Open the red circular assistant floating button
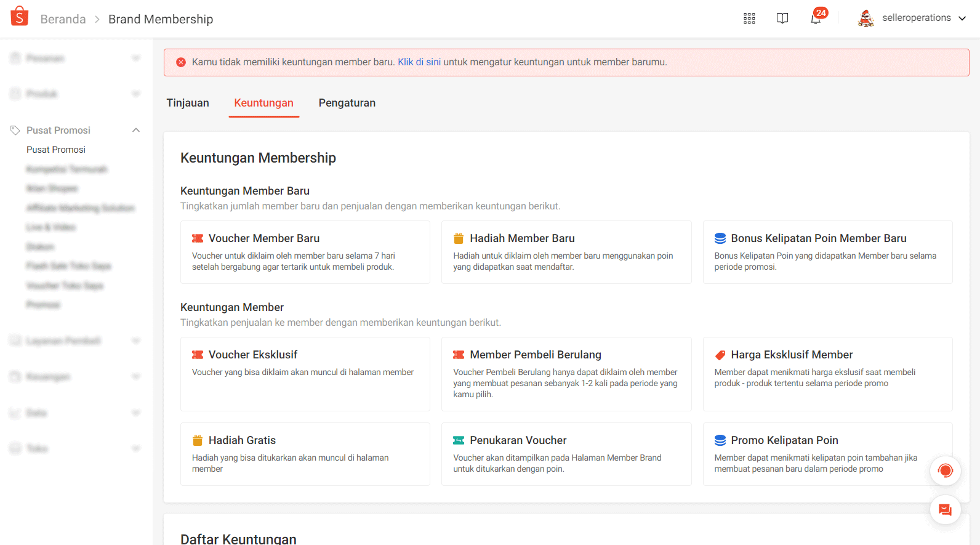Screen dimensions: 980x545 tap(946, 471)
